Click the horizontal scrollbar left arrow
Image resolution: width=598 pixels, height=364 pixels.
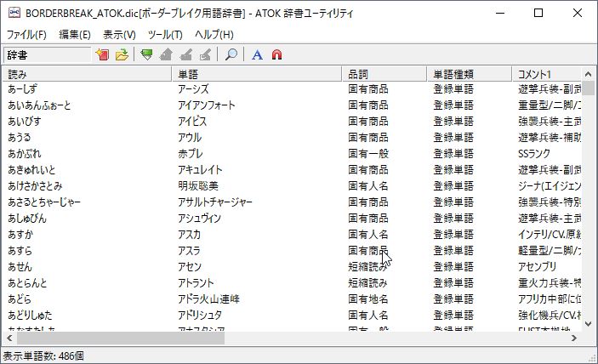(9, 338)
